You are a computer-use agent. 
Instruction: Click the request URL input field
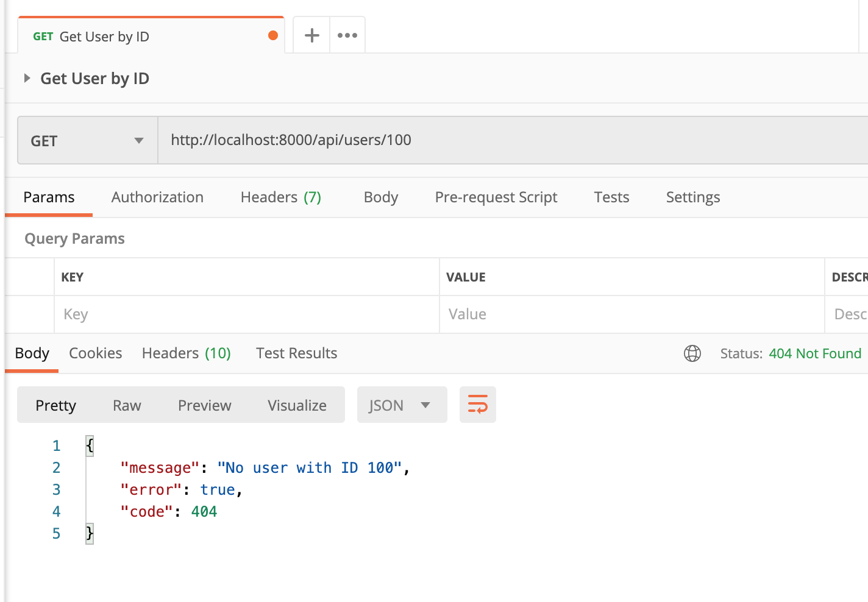[x=513, y=140]
